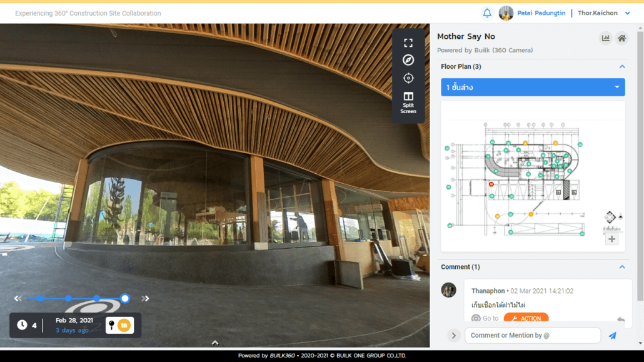Send comment with paper plane icon
Viewport: 644px width, 362px height.
point(612,335)
